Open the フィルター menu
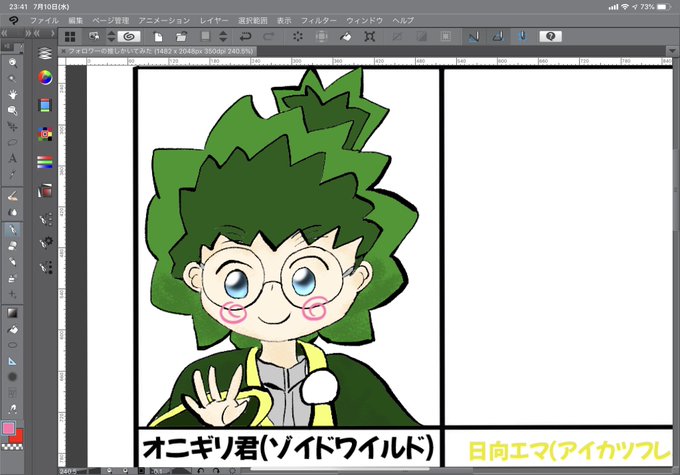Screen dimensions: 680x475 coord(319,20)
